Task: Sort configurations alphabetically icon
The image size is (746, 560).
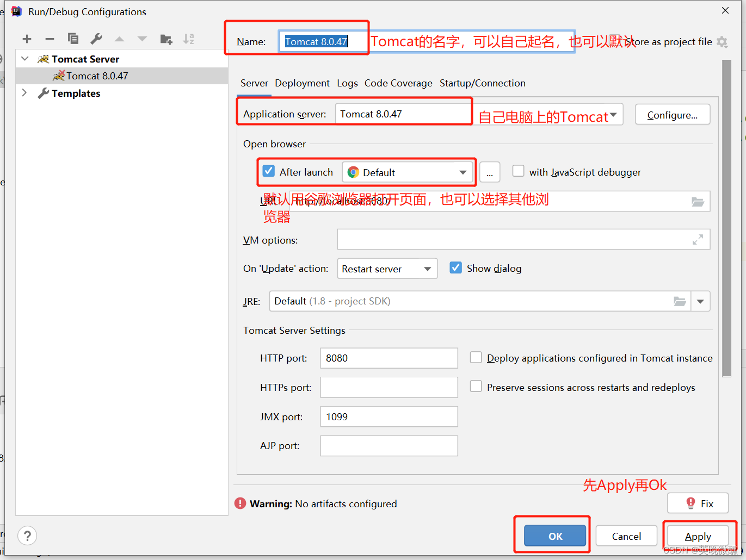Action: (x=188, y=39)
